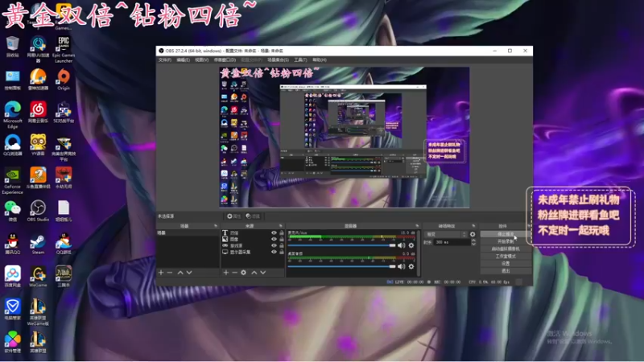This screenshot has height=362, width=644.
Task: Open GeForce Experience desktop shortcut
Action: coord(13,180)
